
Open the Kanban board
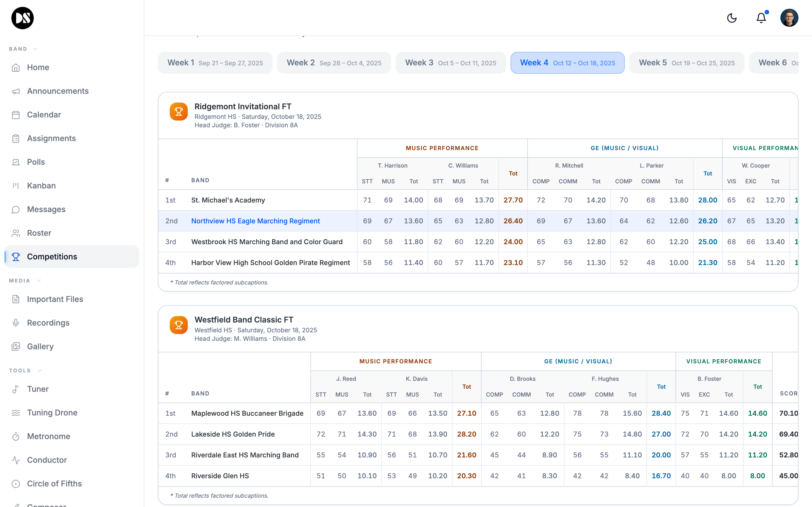click(x=41, y=185)
